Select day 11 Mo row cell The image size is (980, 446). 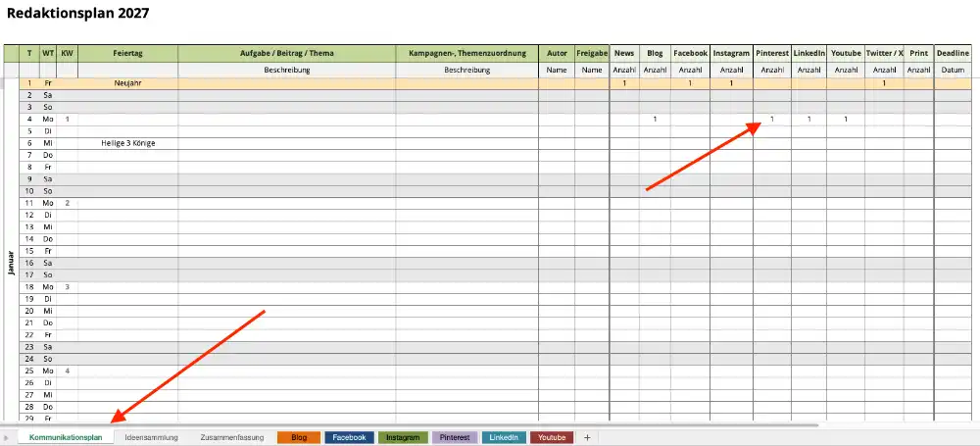48,203
